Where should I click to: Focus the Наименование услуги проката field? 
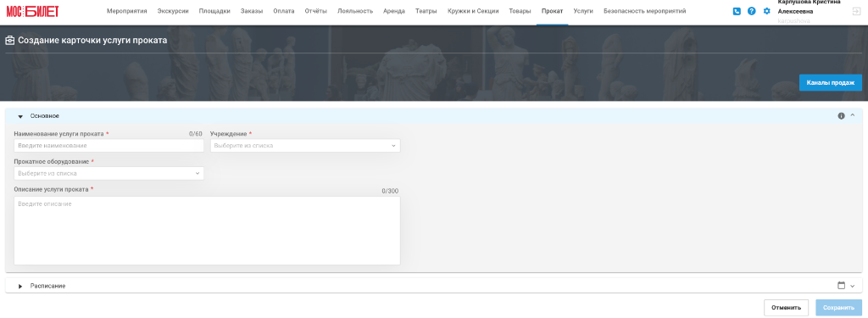[109, 146]
